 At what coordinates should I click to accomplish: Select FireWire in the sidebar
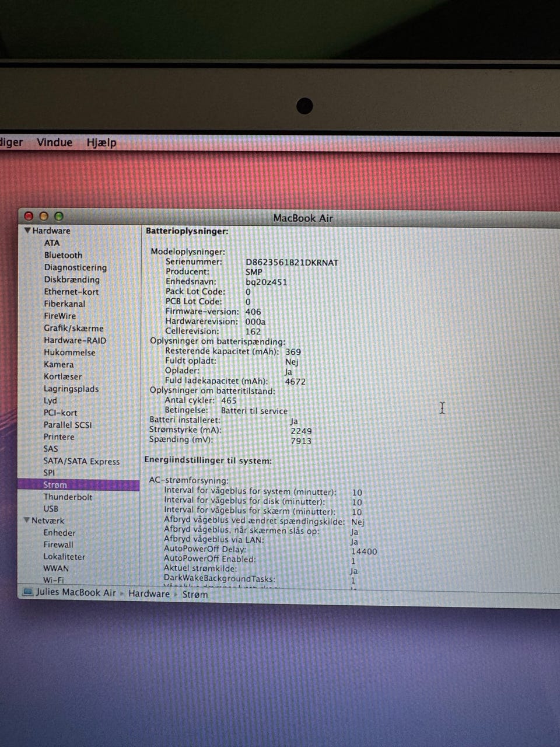(x=60, y=316)
